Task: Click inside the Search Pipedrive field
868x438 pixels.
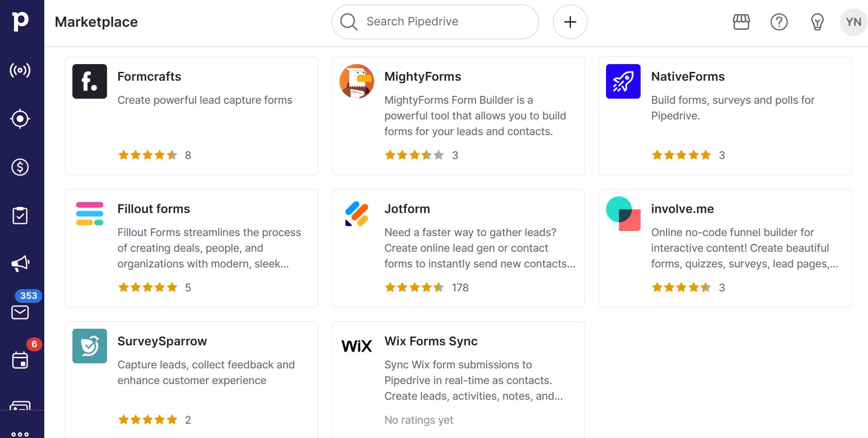Action: pos(435,21)
